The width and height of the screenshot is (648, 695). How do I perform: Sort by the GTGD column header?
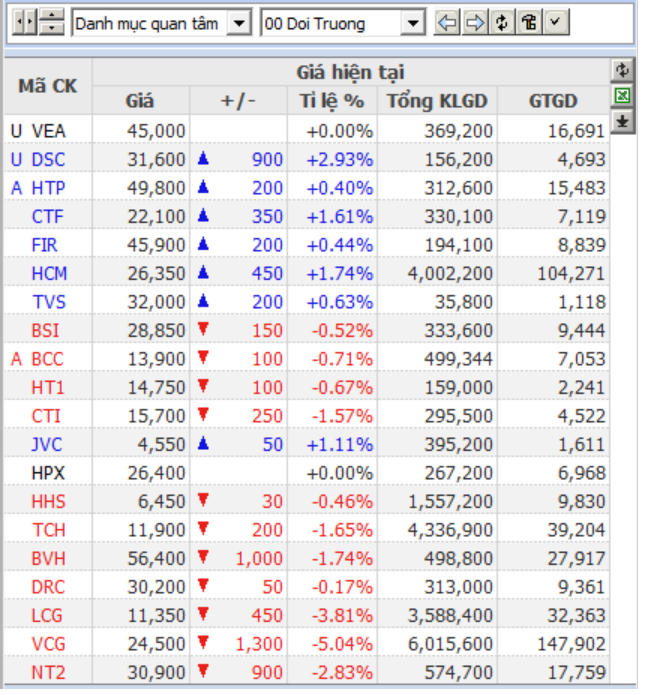coord(553,101)
